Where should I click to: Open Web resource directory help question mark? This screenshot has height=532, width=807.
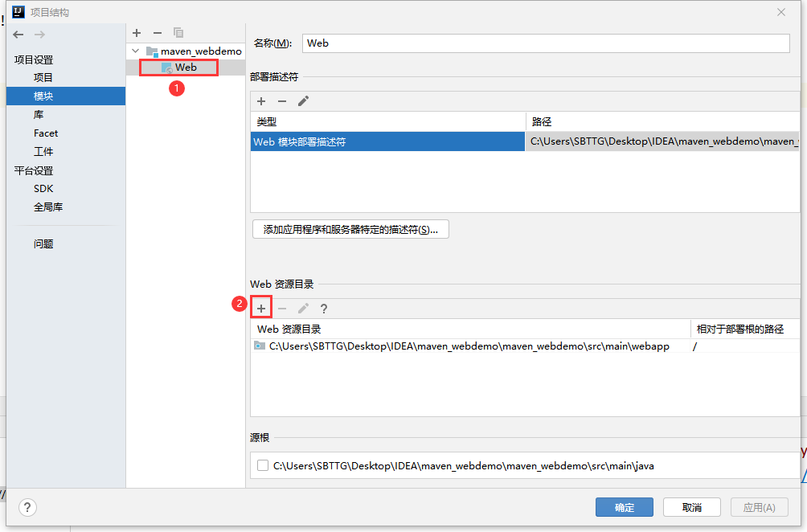324,309
